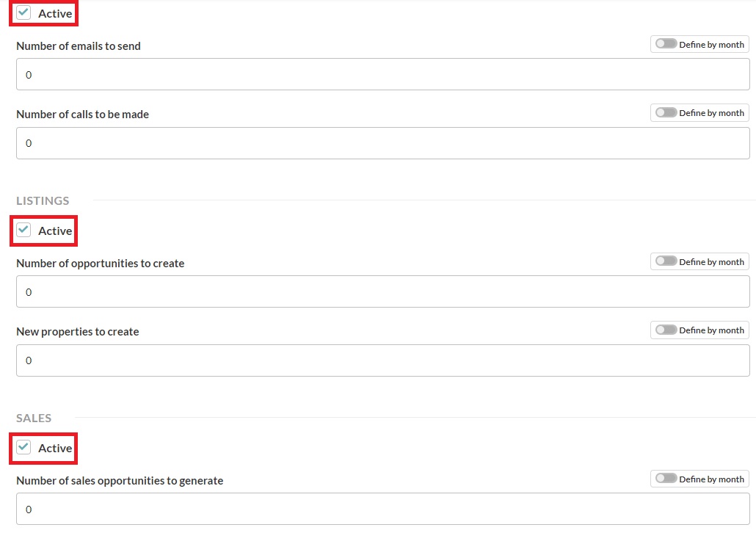Uncheck the Active checkbox under LISTINGS
The image size is (756, 533).
pos(24,230)
